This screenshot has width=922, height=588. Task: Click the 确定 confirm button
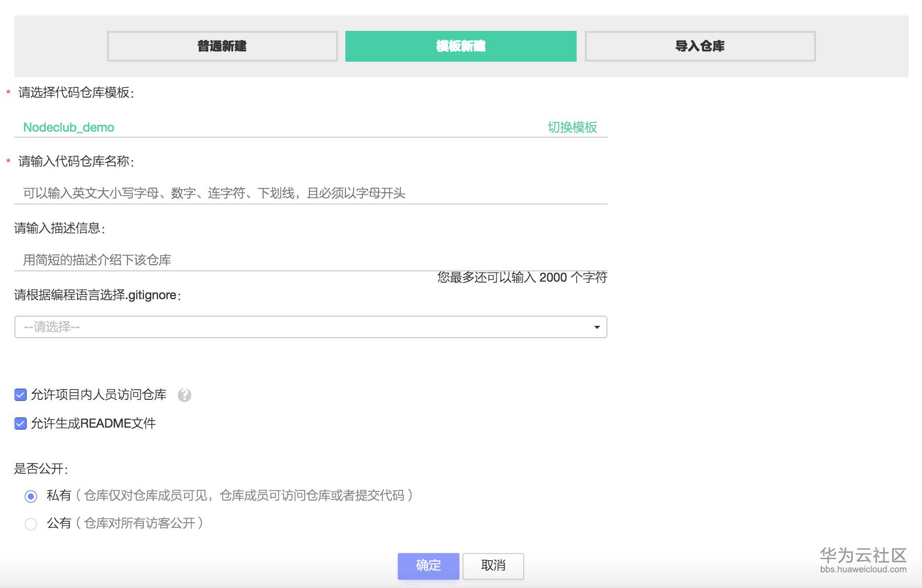(428, 565)
